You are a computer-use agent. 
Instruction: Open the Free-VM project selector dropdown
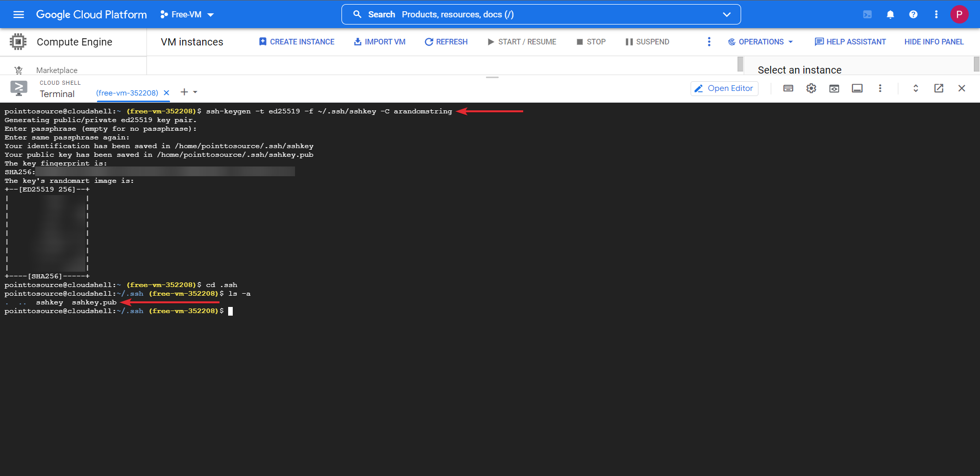click(187, 14)
